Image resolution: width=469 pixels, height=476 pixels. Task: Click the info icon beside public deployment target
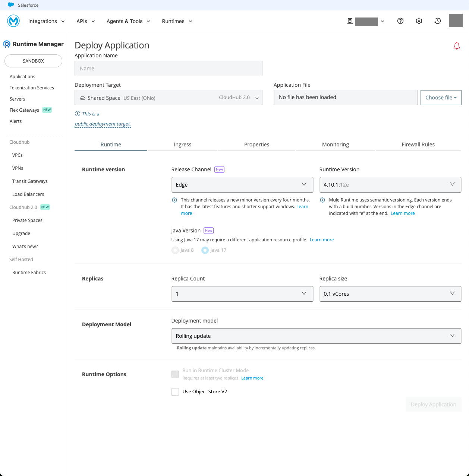[x=78, y=114]
